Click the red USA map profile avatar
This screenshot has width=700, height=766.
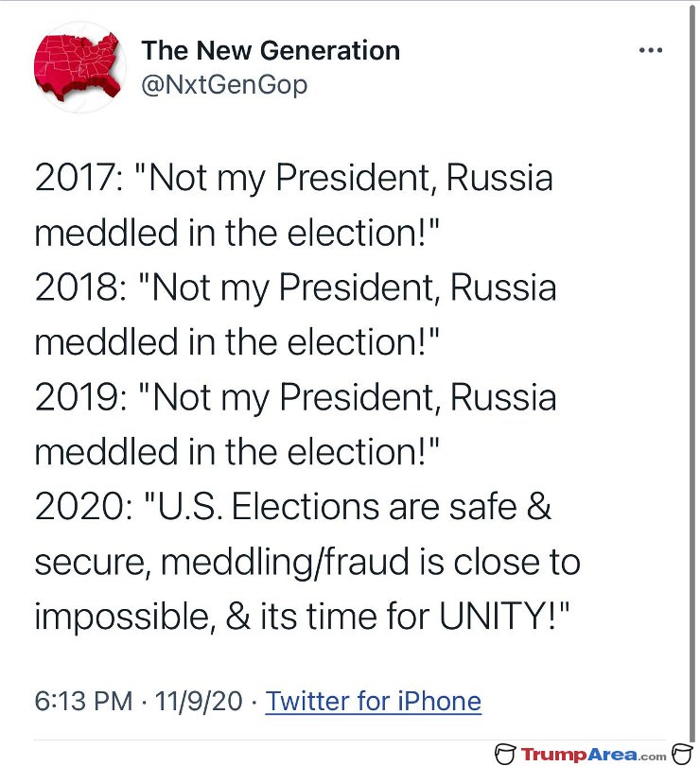(79, 67)
